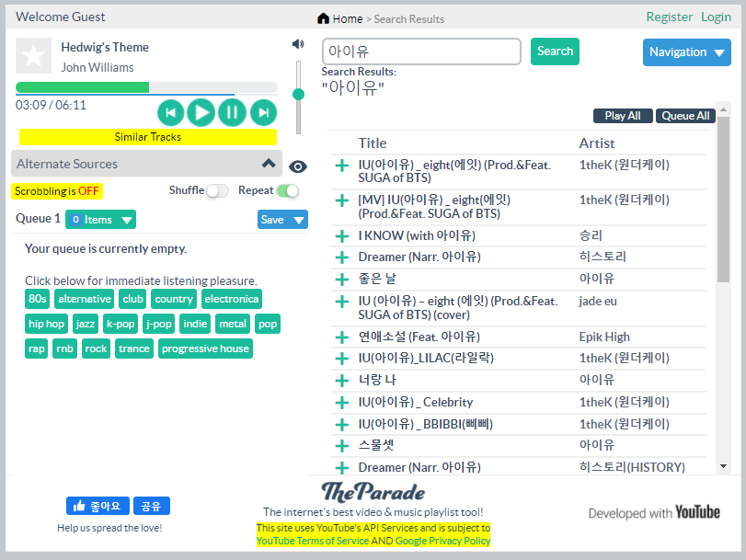Open the Navigation dropdown
The height and width of the screenshot is (560, 746).
coord(687,52)
